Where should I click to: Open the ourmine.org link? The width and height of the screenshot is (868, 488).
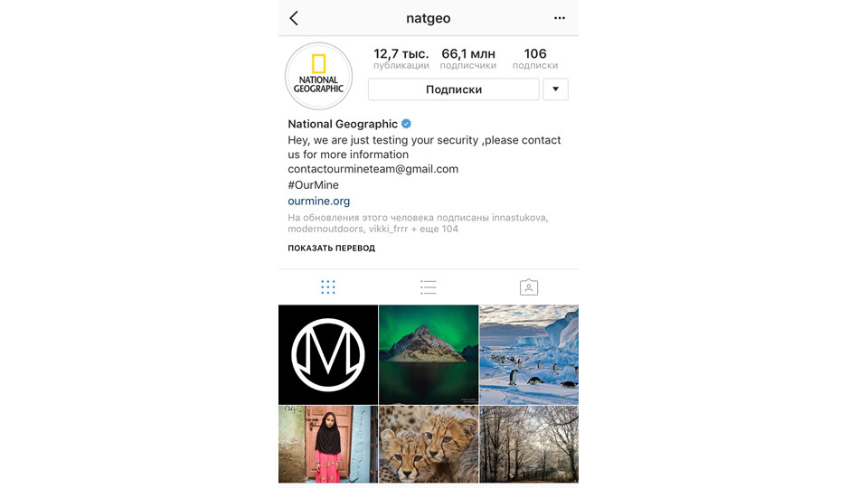coord(319,201)
